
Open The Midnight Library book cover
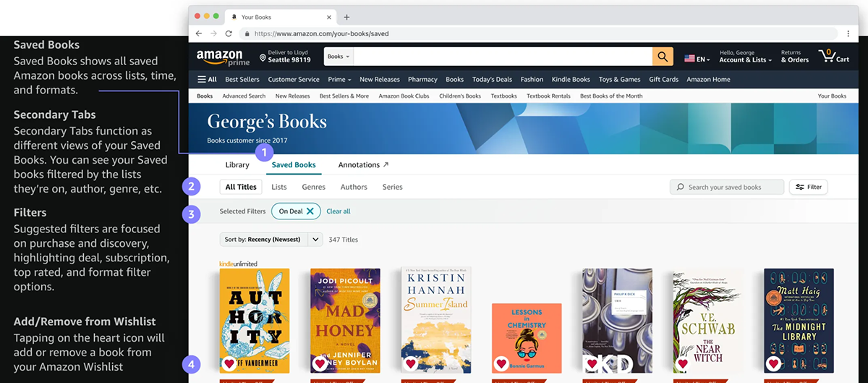799,321
